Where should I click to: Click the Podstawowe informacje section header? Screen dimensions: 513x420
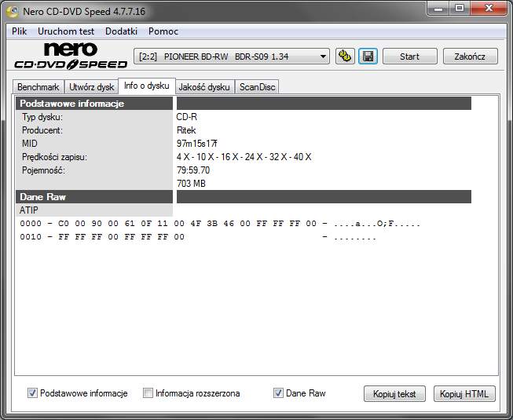point(94,104)
